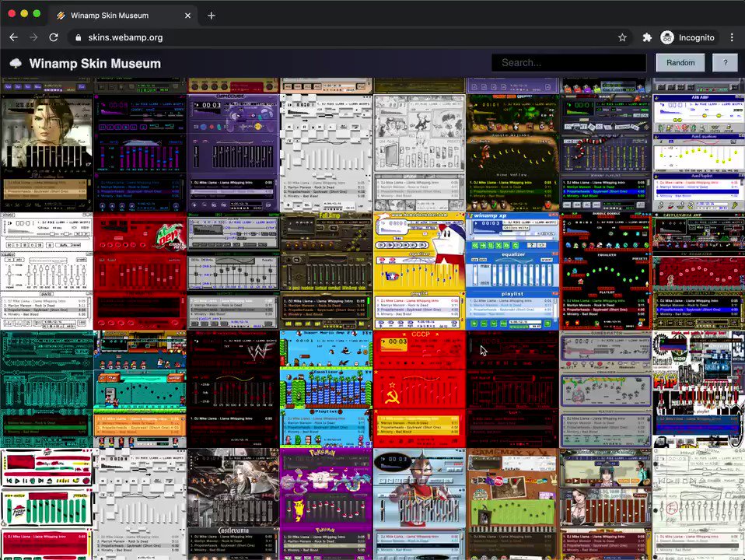
Task: Open the Pizza Hut red-green skin
Action: pyautogui.click(x=47, y=504)
